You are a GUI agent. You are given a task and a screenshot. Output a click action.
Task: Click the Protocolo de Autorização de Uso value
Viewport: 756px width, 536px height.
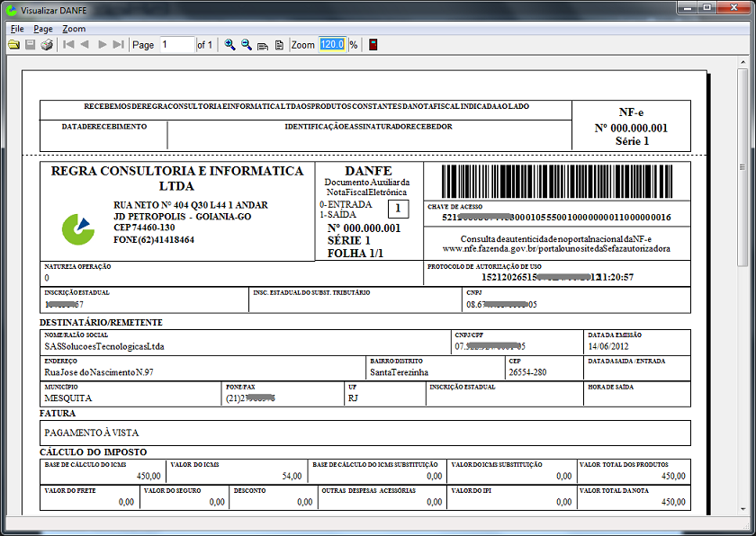[557, 277]
